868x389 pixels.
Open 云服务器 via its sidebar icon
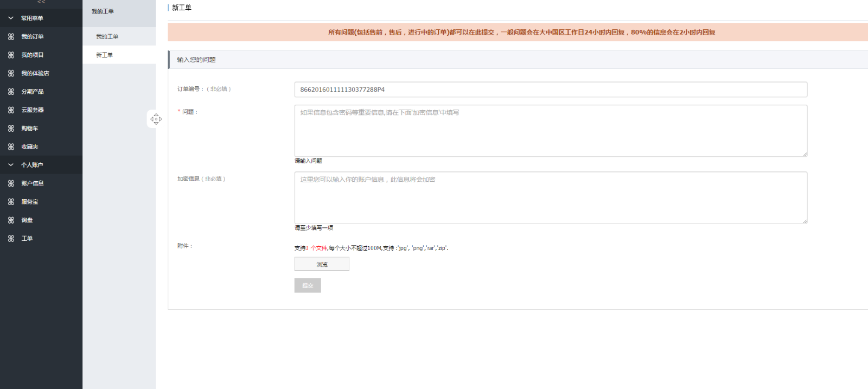pyautogui.click(x=11, y=110)
